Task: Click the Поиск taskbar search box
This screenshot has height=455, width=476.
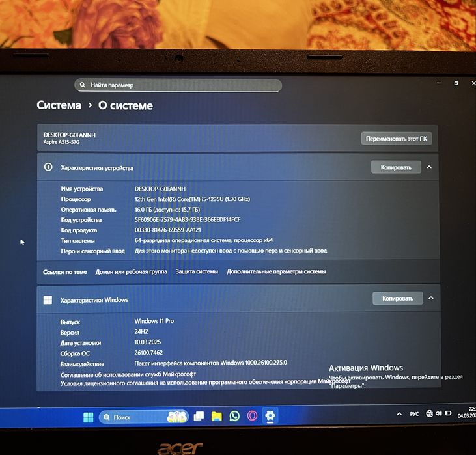Action: [144, 417]
